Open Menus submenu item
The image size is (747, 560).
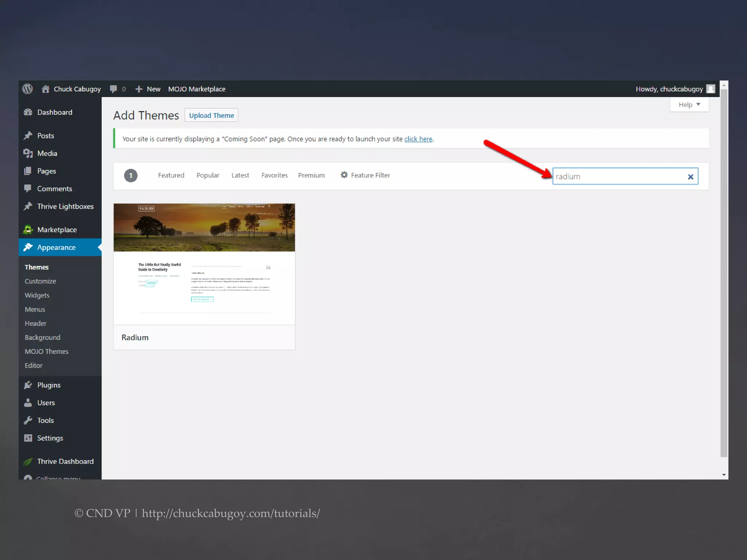[35, 310]
